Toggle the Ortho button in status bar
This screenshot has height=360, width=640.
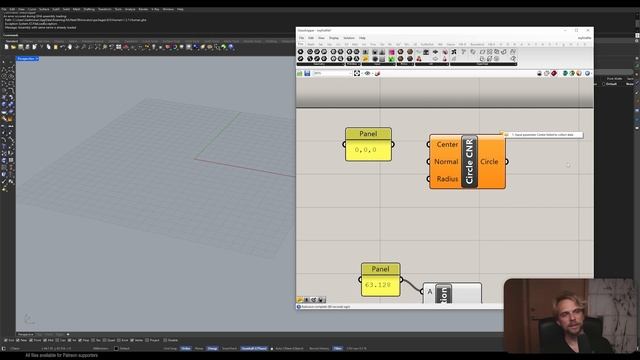186,349
